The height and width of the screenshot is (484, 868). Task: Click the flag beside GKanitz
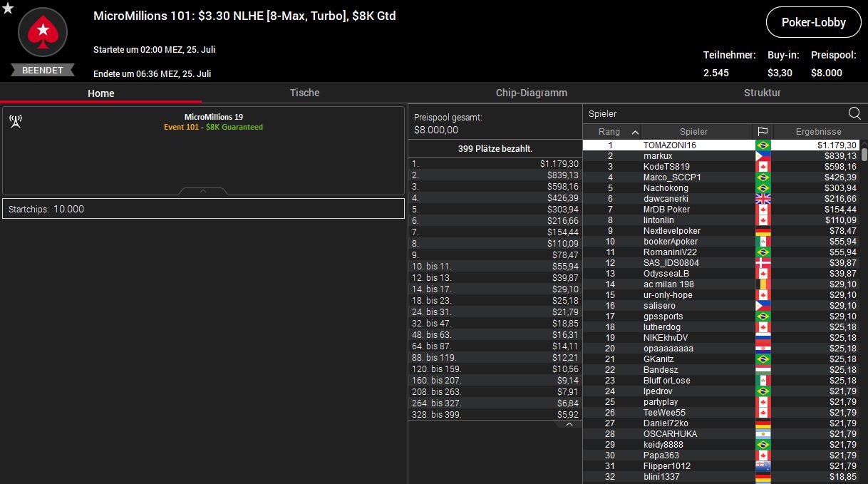tap(763, 359)
